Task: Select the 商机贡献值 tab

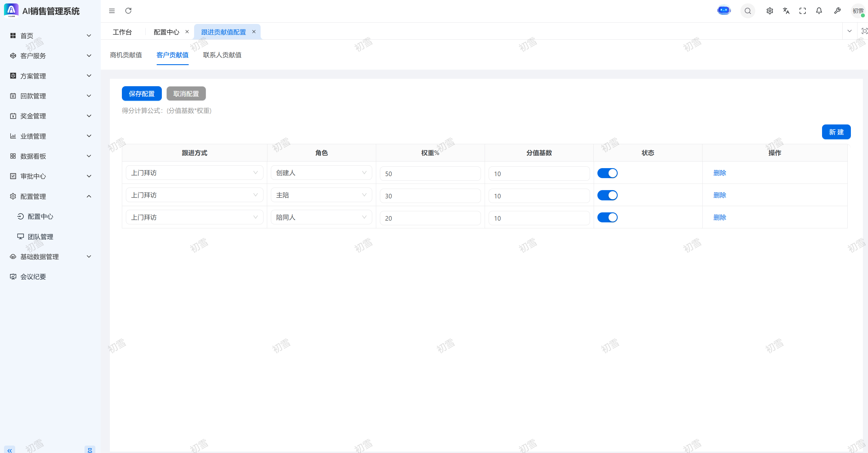Action: [126, 55]
